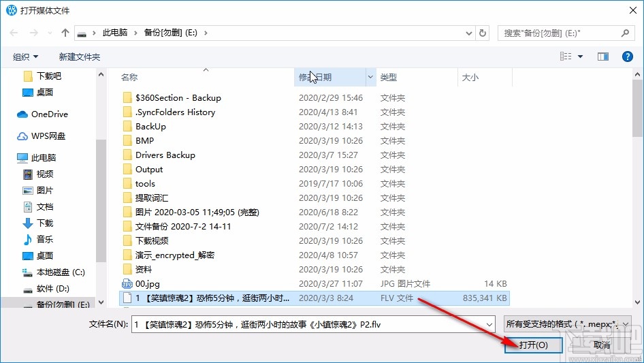This screenshot has height=363, width=644.
Task: Open 文档 library in sidebar
Action: click(38, 207)
